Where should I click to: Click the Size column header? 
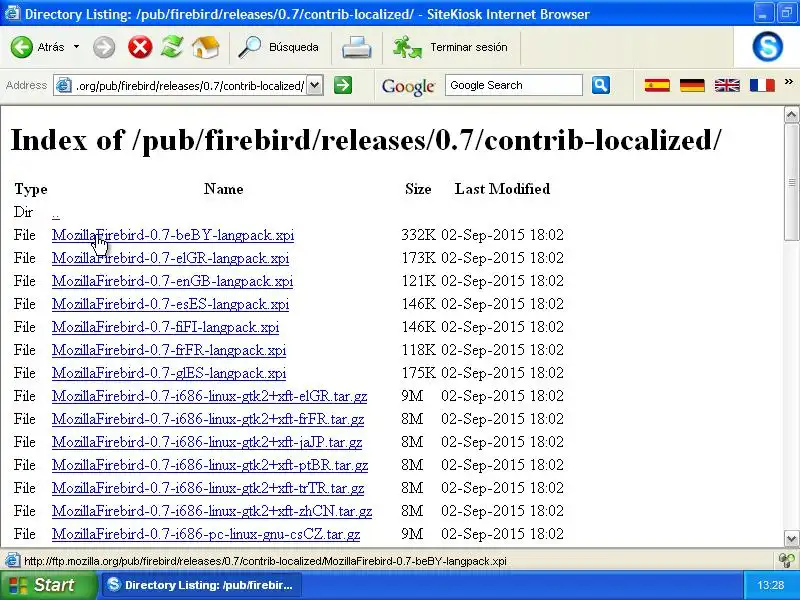click(x=418, y=189)
